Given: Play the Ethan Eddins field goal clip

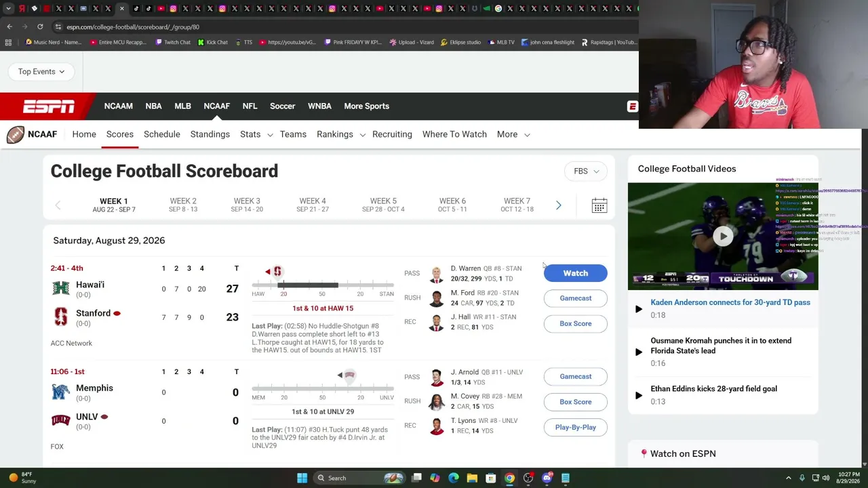Looking at the screenshot, I should click(638, 395).
